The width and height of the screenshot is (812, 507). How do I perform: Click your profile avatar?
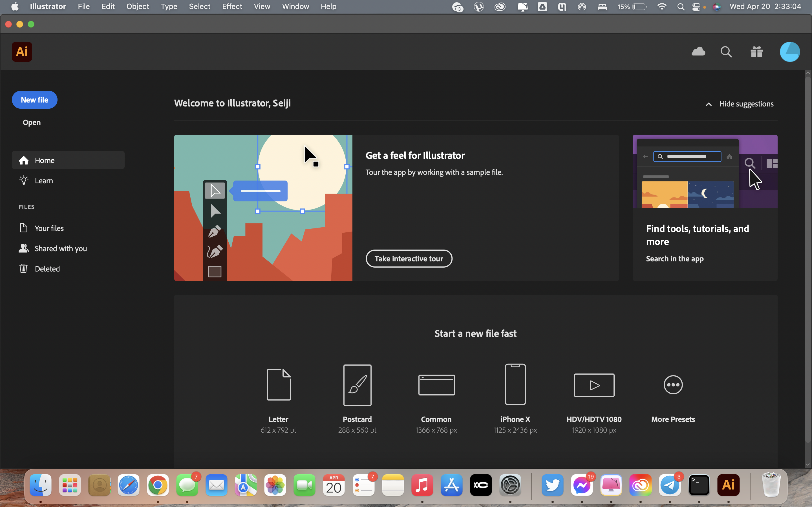(x=789, y=52)
